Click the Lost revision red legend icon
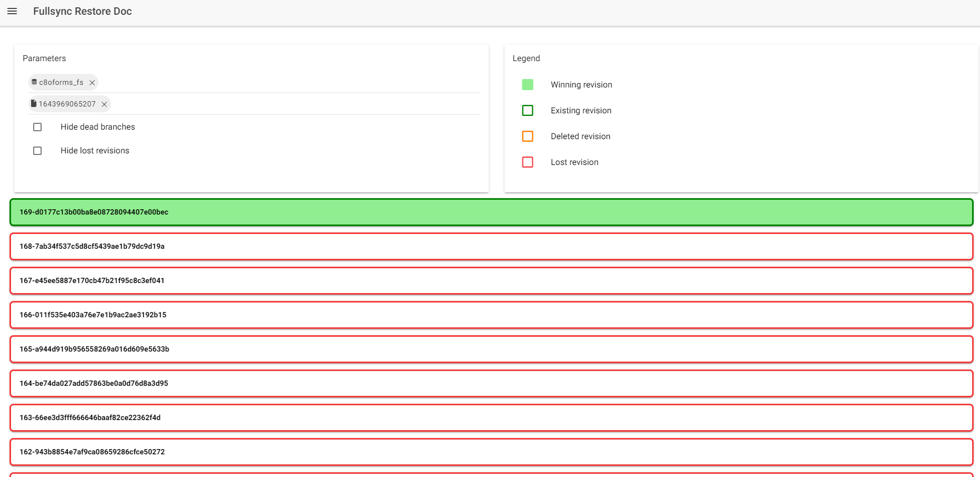Viewport: 980px width, 477px height. click(x=527, y=162)
